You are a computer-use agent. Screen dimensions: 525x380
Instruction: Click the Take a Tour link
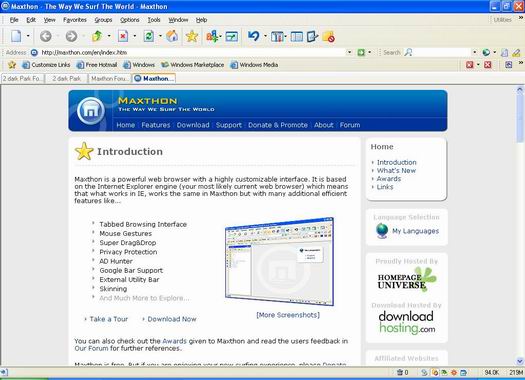tap(108, 319)
